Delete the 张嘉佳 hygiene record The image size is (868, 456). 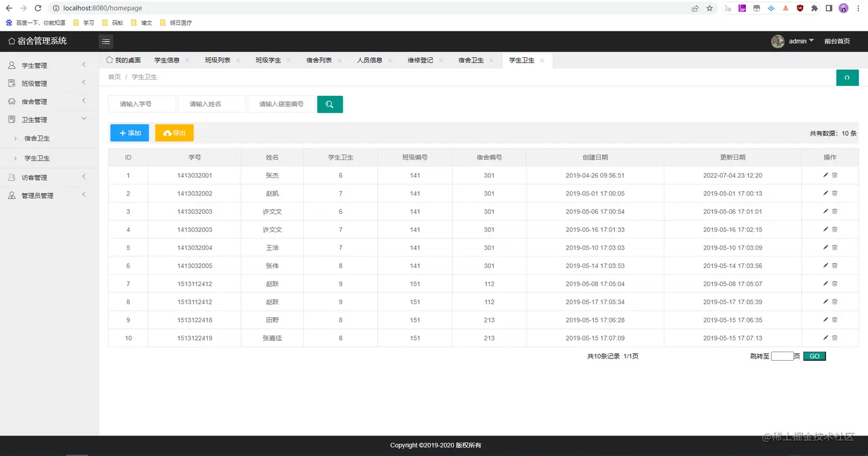point(835,338)
